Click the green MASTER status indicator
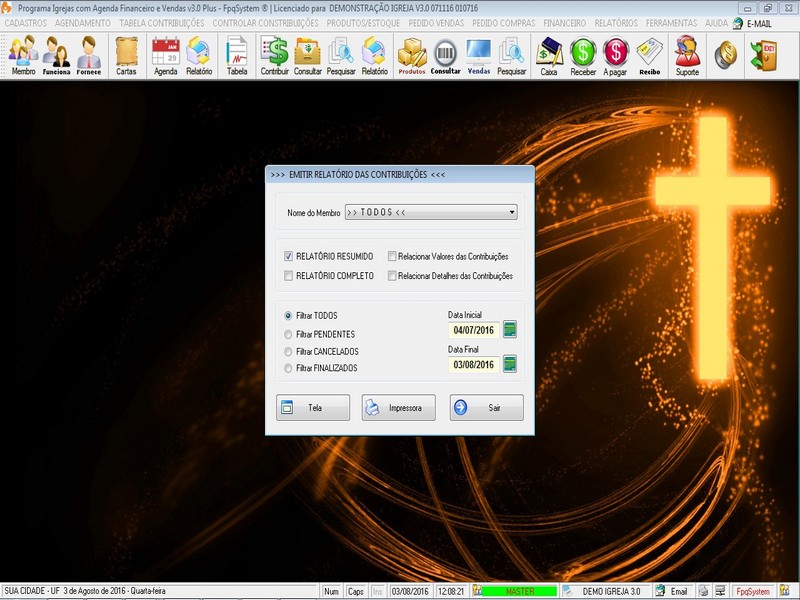800x600 pixels. (519, 591)
